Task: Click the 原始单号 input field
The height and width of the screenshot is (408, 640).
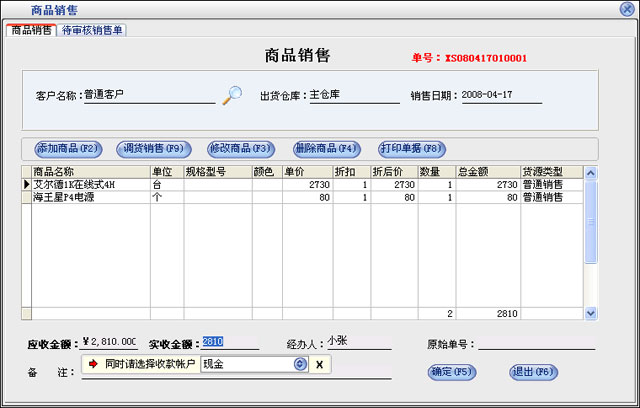Action: pos(535,342)
